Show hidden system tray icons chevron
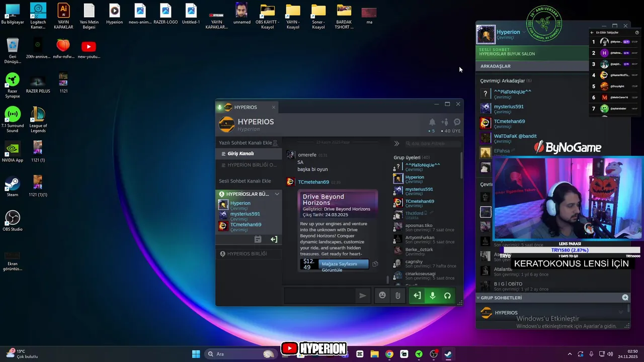This screenshot has height=362, width=644. [570, 354]
